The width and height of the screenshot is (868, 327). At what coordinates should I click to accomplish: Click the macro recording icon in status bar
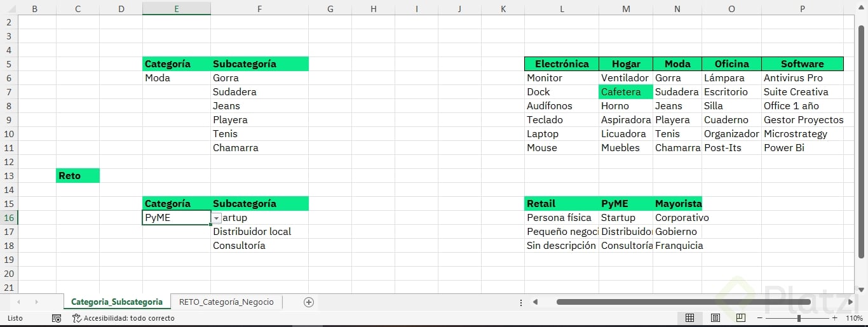(57, 318)
